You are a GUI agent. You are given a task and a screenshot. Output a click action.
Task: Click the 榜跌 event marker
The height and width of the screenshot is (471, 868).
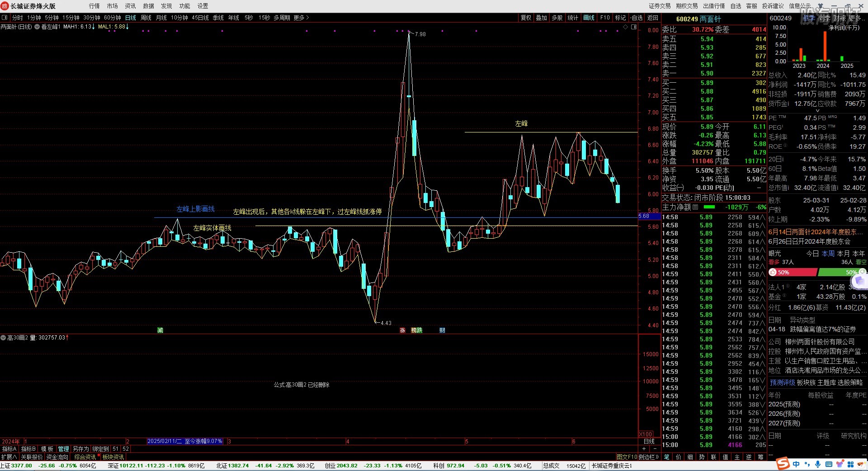pos(416,330)
